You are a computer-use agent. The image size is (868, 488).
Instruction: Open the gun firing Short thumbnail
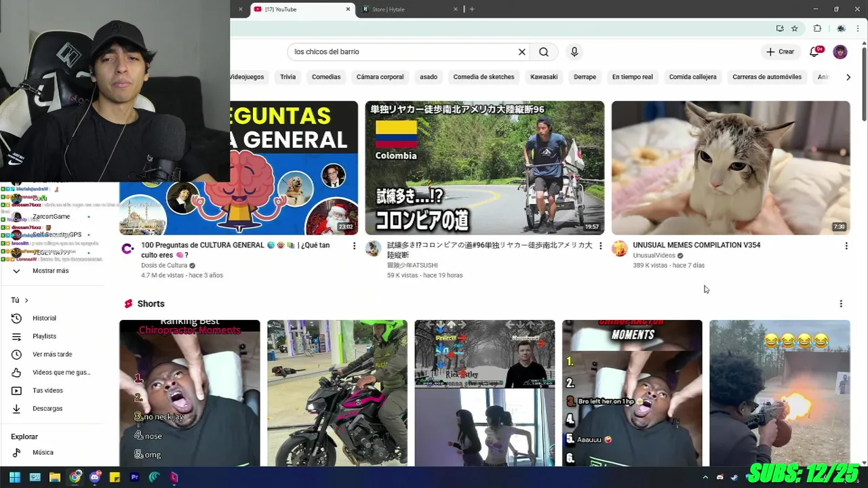[779, 393]
